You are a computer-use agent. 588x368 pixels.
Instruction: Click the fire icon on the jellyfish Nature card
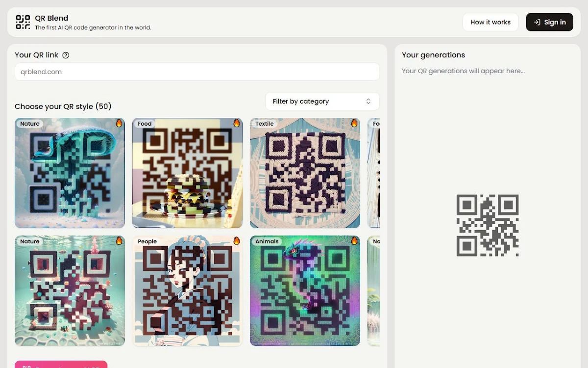119,123
